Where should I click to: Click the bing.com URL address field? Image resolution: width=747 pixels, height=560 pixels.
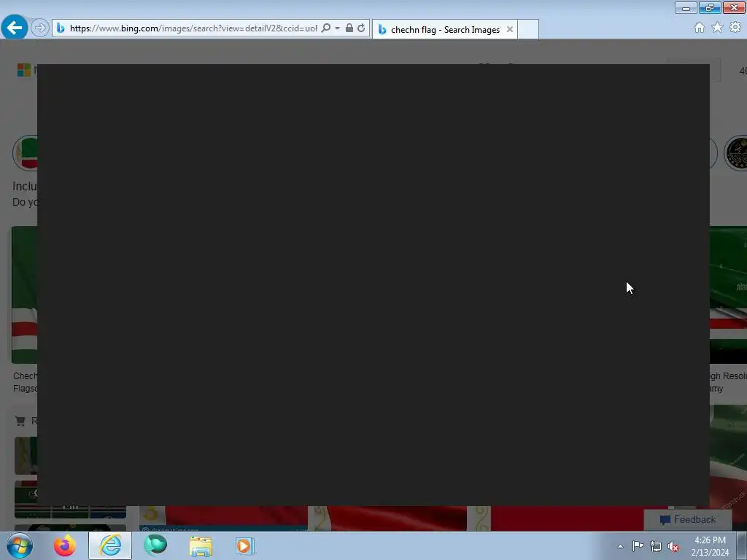tap(193, 28)
